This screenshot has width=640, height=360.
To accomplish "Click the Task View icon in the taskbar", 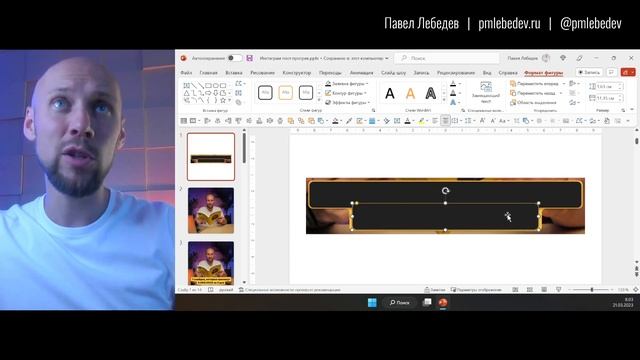I will pos(427,302).
